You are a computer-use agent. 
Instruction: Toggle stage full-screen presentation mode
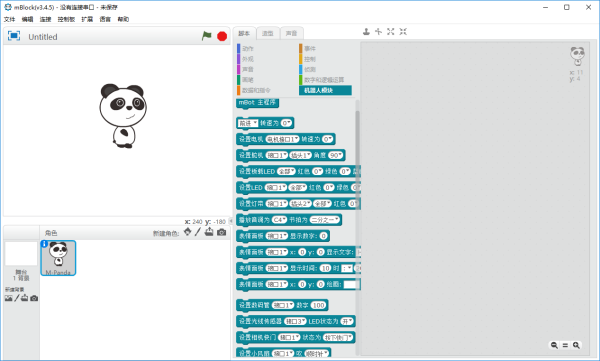14,36
